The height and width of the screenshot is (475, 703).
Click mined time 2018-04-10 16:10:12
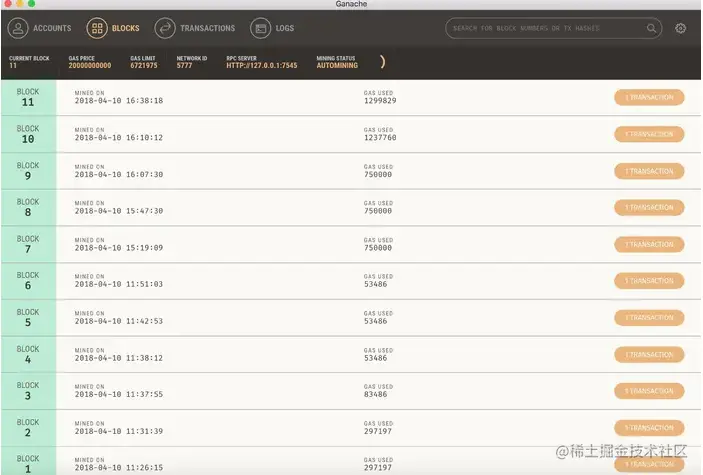(x=119, y=138)
